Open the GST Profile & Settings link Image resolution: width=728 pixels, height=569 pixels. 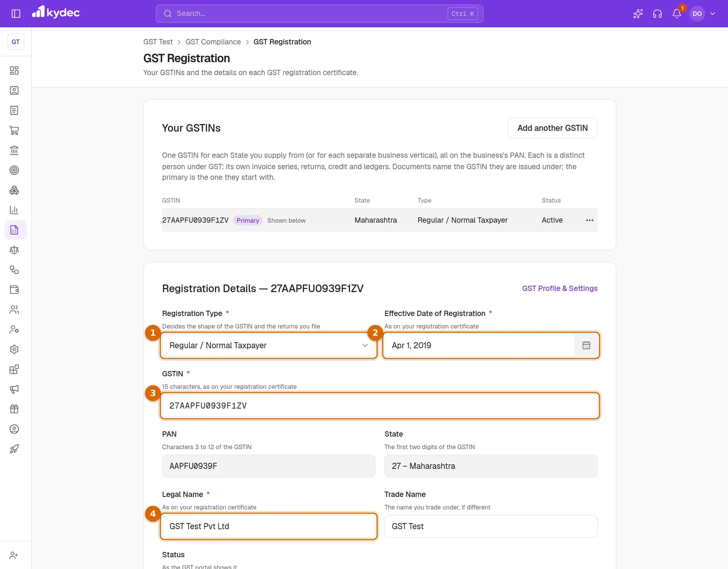(560, 288)
